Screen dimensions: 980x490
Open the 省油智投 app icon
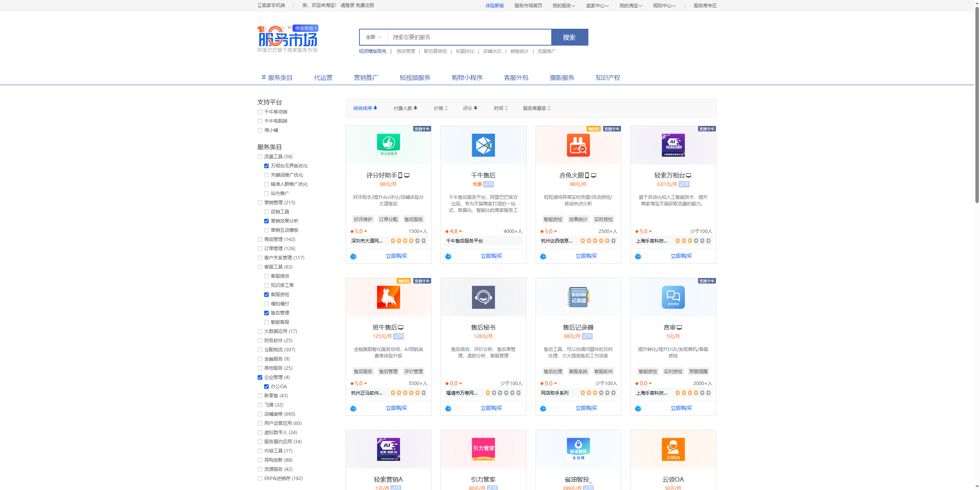[578, 449]
